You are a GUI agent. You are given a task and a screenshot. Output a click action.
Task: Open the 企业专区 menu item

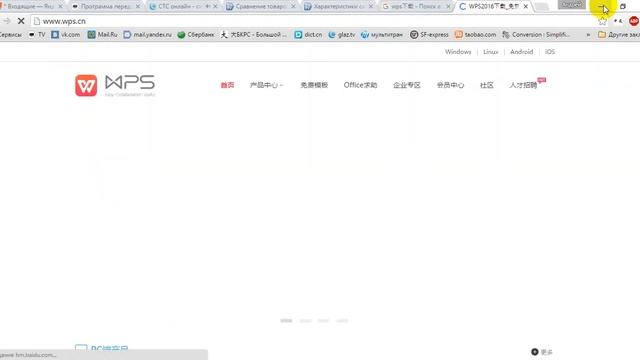[407, 85]
